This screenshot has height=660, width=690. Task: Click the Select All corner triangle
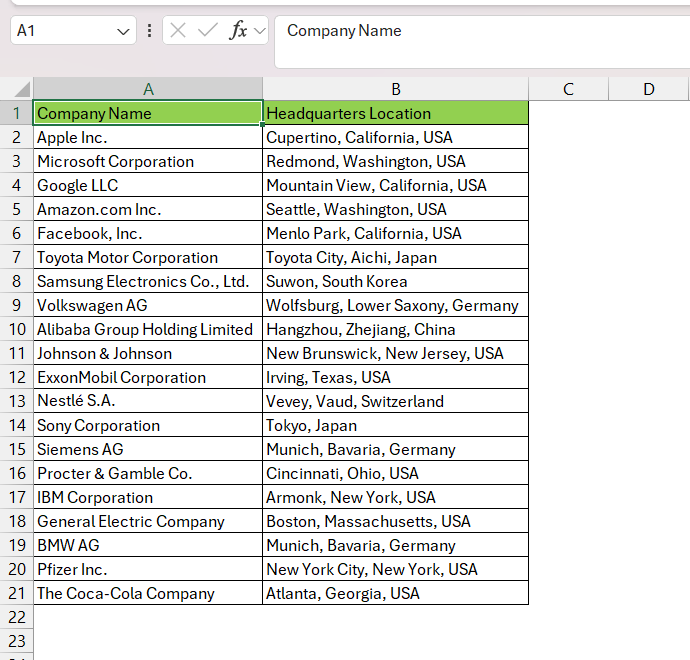pos(22,89)
